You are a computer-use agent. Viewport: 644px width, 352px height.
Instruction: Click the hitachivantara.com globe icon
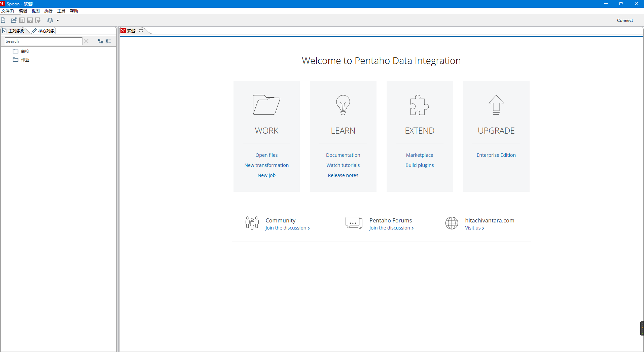(x=452, y=223)
